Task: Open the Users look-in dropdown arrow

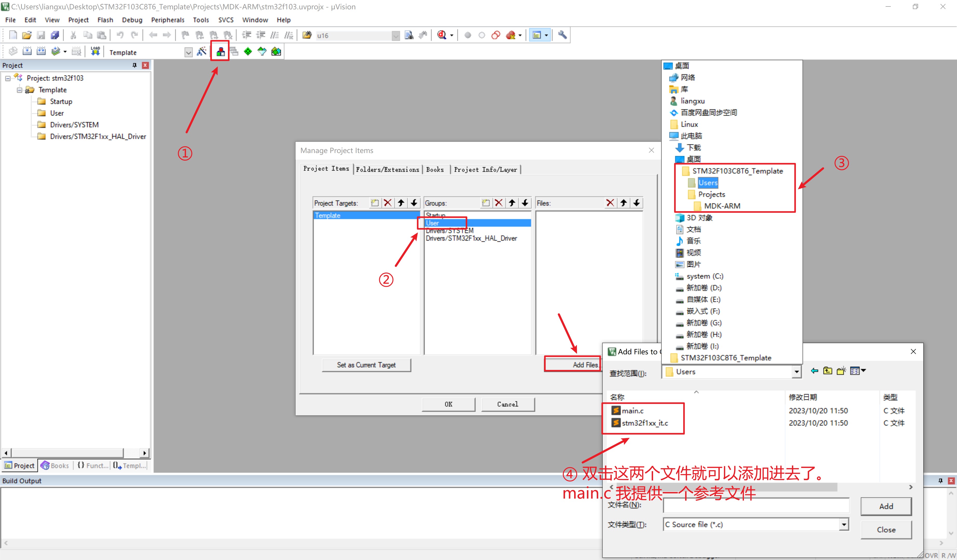Action: [796, 372]
